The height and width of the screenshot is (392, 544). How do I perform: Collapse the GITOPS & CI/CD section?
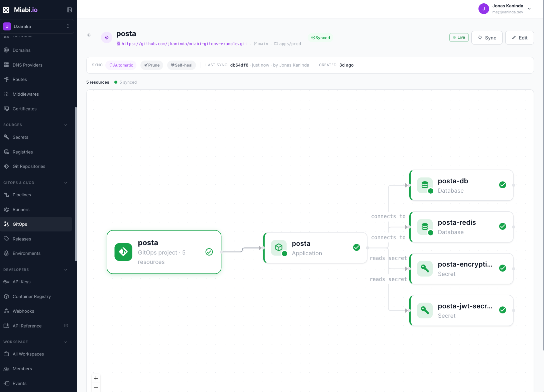66,183
